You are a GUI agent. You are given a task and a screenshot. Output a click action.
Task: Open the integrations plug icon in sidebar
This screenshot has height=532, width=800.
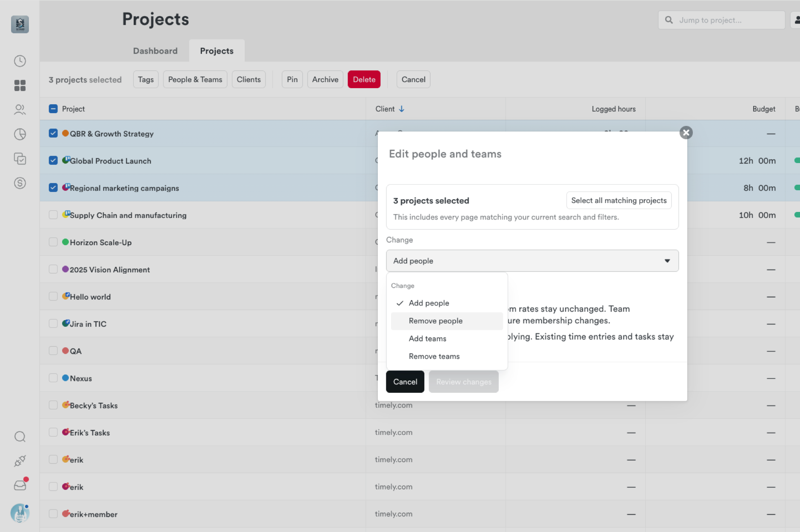tap(20, 461)
